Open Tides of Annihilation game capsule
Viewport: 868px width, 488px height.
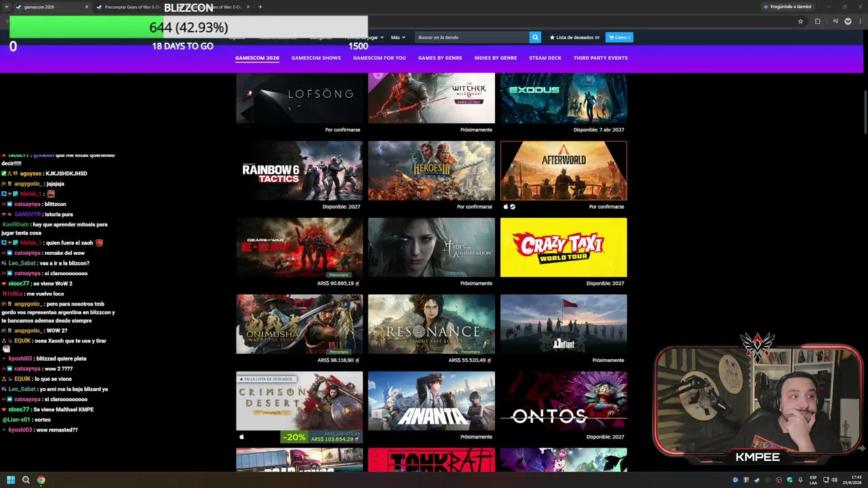(431, 247)
